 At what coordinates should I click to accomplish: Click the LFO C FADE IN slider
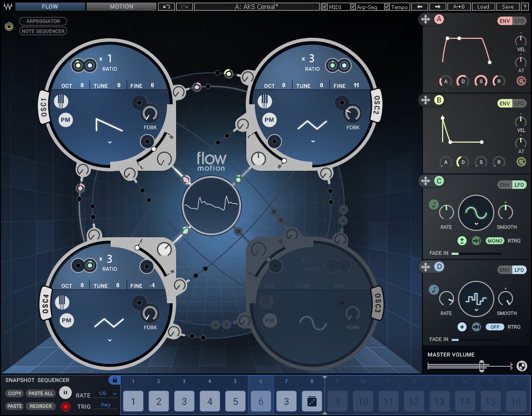[x=476, y=253]
